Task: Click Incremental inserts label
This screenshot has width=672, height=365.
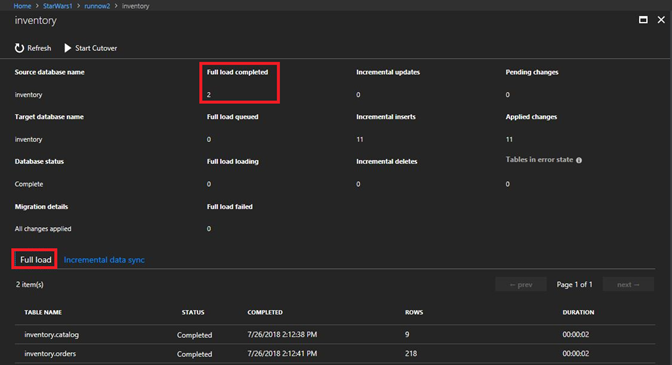Action: [386, 117]
